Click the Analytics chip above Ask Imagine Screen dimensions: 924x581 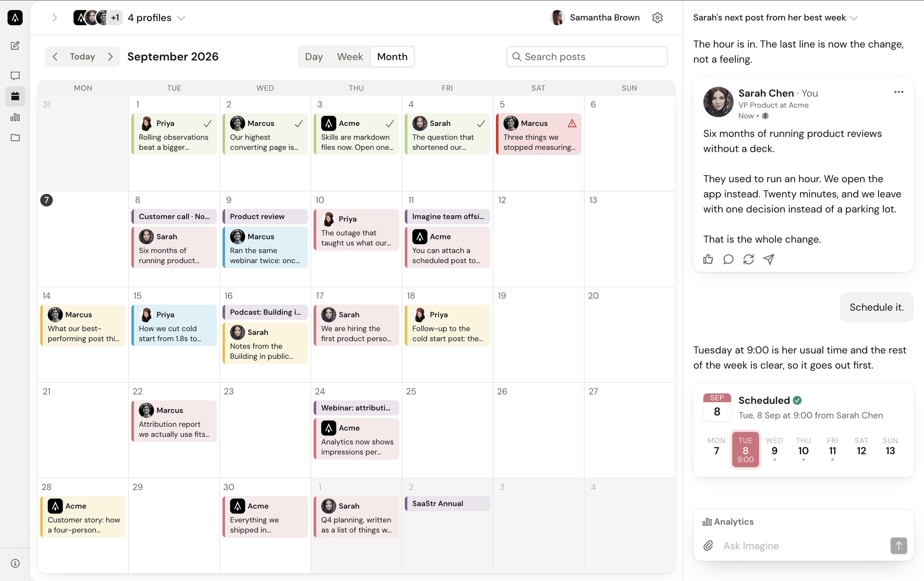point(728,522)
